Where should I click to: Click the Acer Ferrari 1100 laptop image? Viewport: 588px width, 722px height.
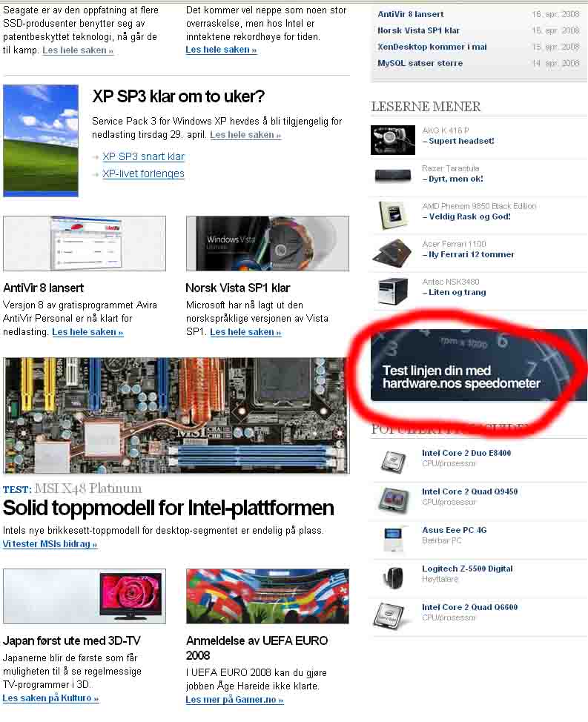click(392, 253)
